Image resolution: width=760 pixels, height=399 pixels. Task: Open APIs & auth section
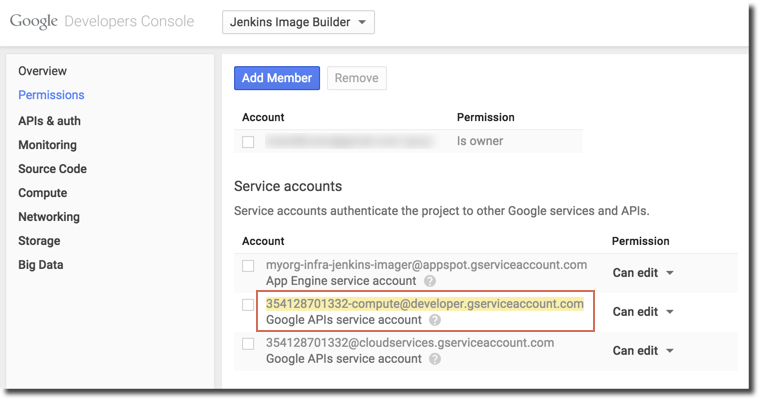click(49, 121)
